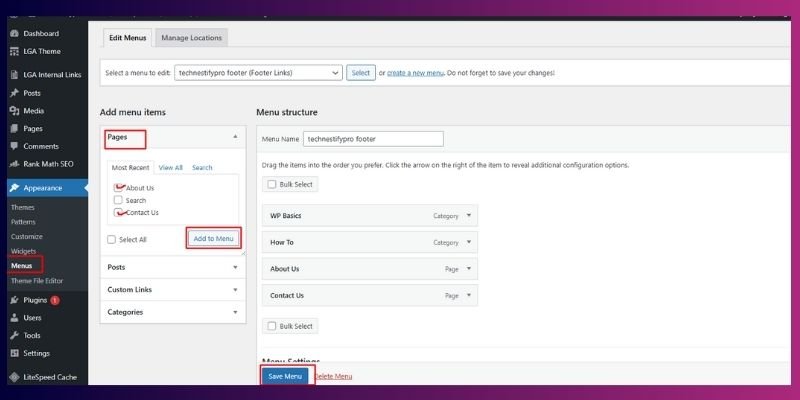Click the Dashboard label in sidebar
The image size is (800, 400).
pos(41,34)
